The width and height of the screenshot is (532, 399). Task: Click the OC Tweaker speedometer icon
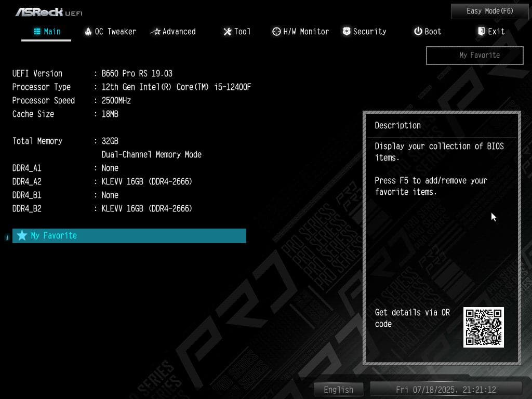click(x=87, y=31)
